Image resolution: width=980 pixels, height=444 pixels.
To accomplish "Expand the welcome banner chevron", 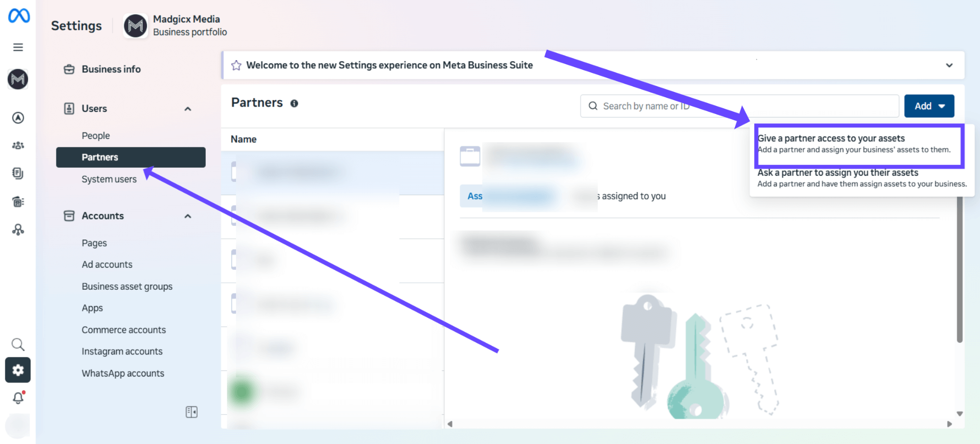I will 949,66.
